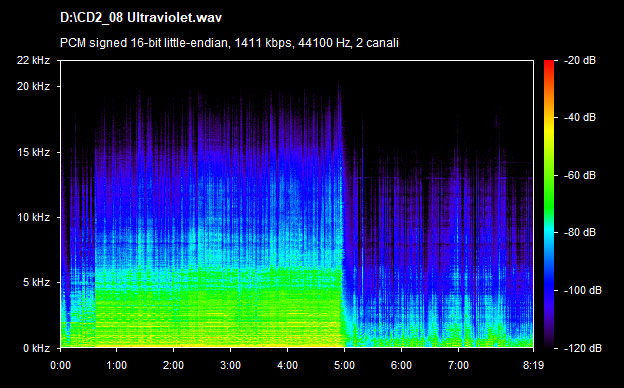The height and width of the screenshot is (388, 624).
Task: Click the 5:00 time marker
Action: (x=344, y=365)
